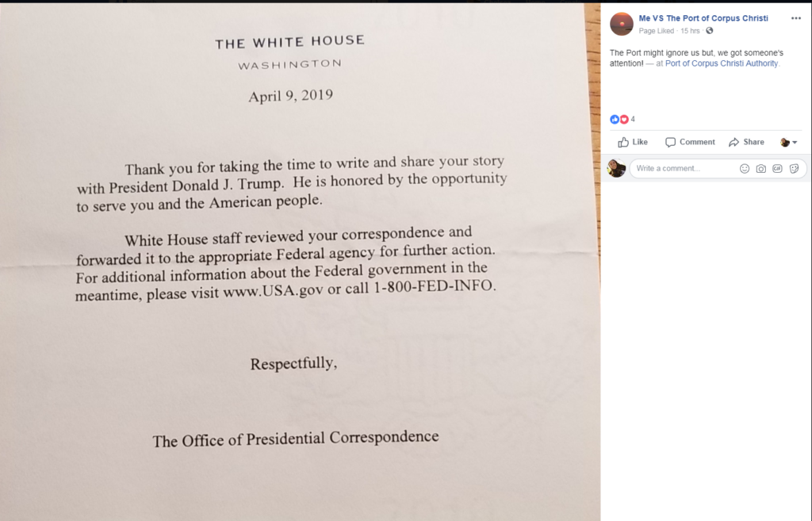View the list of 4 reactions
This screenshot has width=812, height=521.
[x=633, y=119]
